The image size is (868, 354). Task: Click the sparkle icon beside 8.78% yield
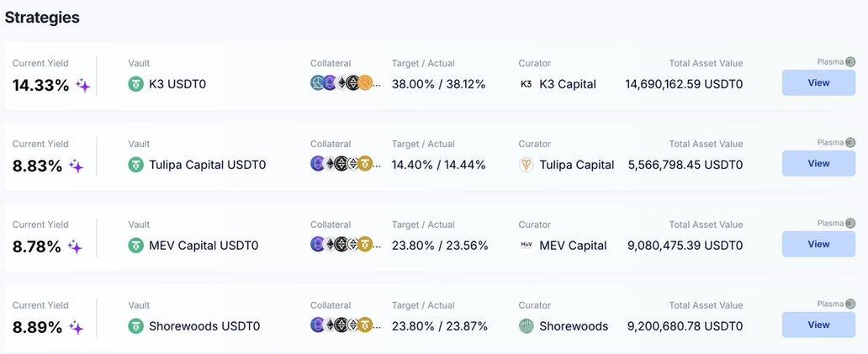click(75, 246)
